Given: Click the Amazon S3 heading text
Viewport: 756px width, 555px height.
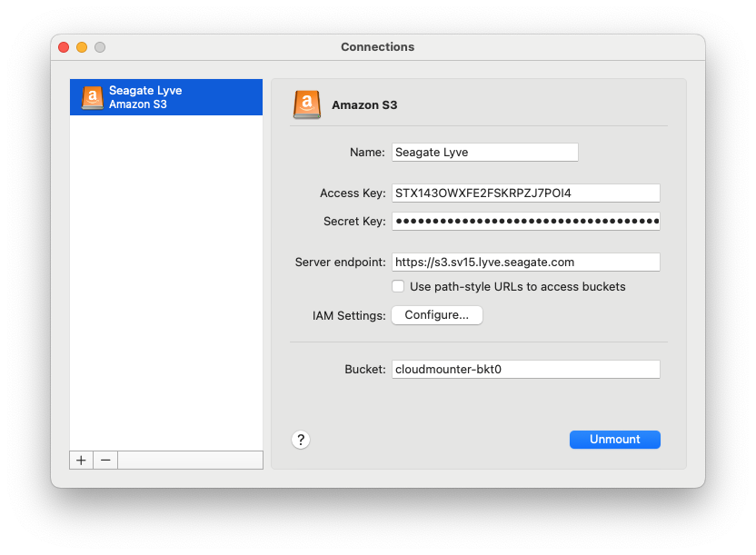Looking at the screenshot, I should pyautogui.click(x=364, y=105).
